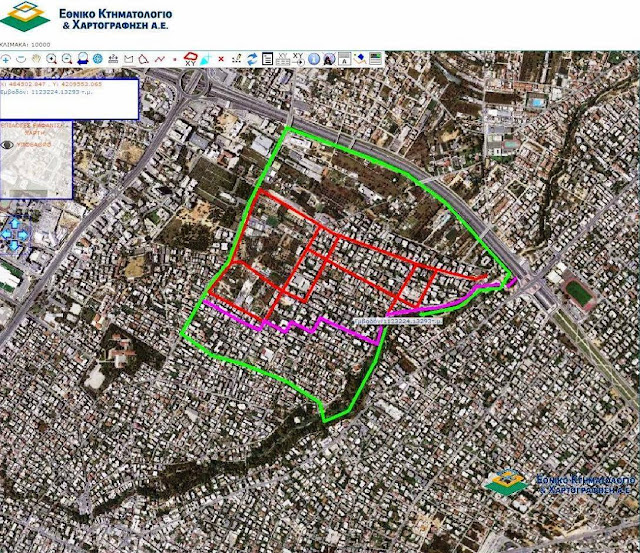Select the hand pan tool
The image size is (640, 553).
point(36,59)
